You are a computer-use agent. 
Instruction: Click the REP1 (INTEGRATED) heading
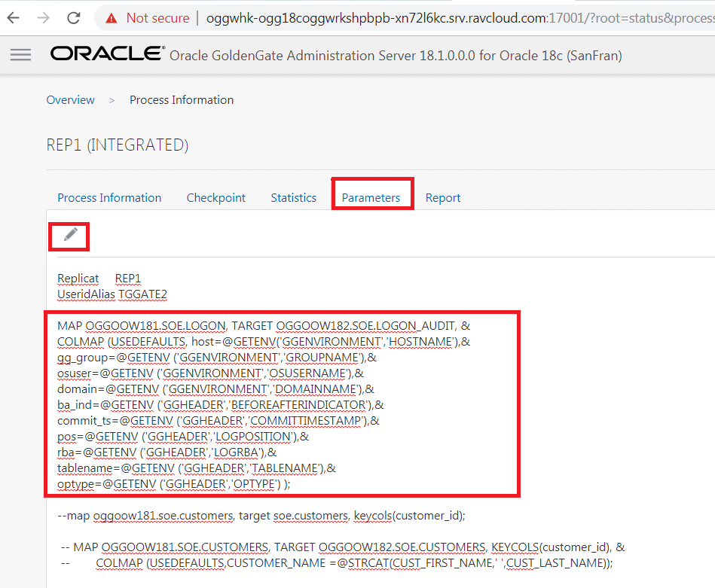(118, 145)
